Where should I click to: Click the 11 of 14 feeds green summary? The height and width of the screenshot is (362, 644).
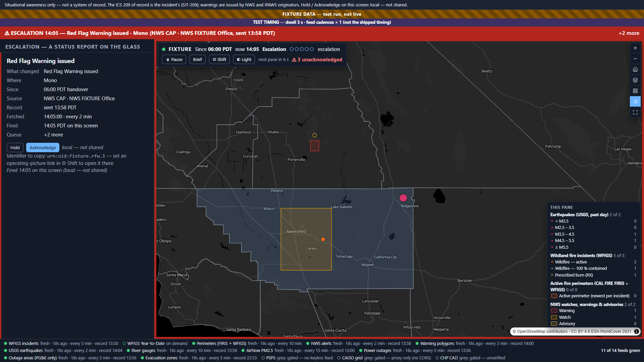point(621,351)
